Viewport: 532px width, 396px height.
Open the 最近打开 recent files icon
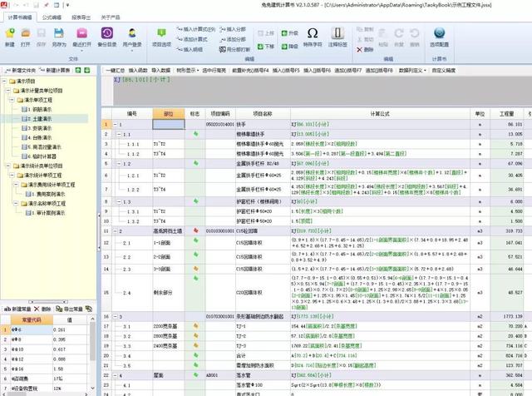pos(81,33)
